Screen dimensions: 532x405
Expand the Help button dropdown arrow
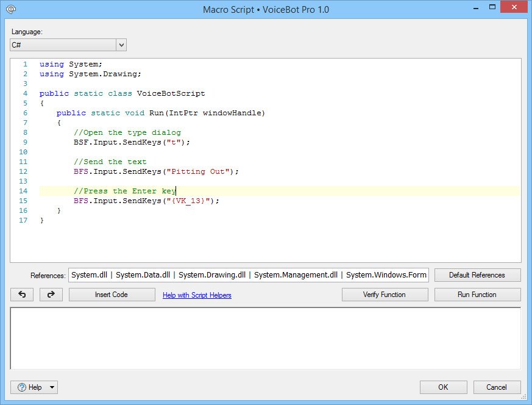coord(52,387)
